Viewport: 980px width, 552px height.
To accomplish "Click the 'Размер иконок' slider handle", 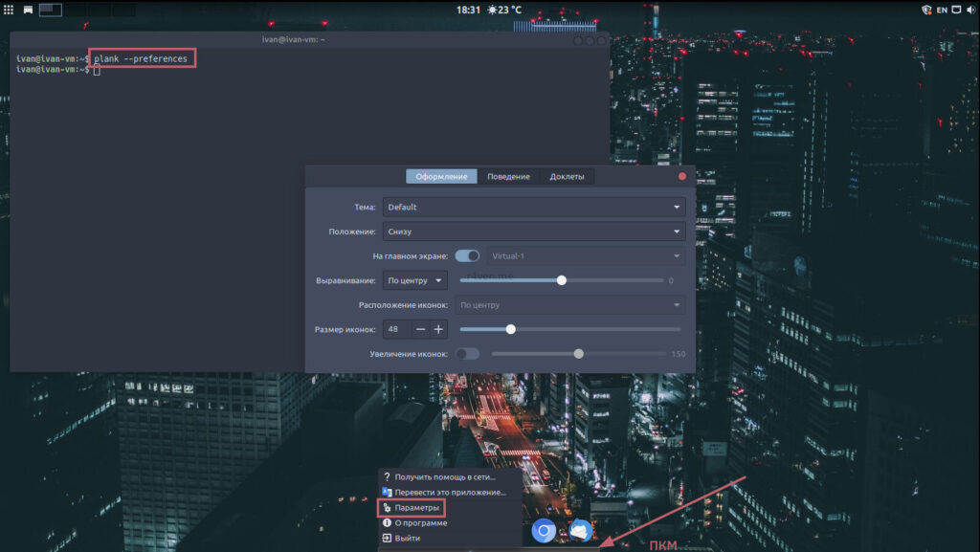I will pos(510,329).
